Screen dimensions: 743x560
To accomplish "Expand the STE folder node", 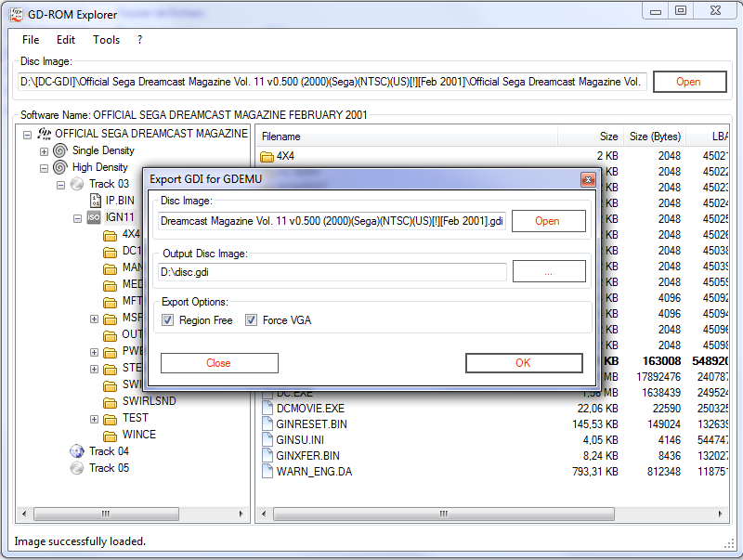I will 94,369.
